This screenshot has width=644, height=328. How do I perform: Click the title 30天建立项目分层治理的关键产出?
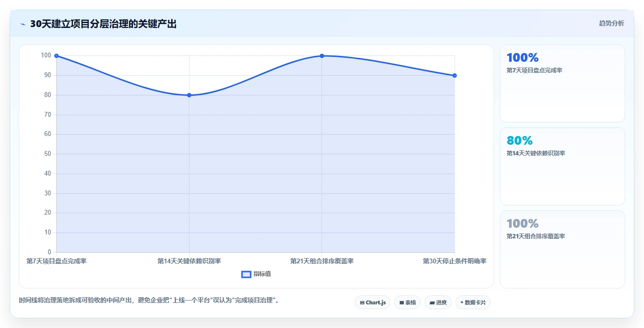coord(103,24)
